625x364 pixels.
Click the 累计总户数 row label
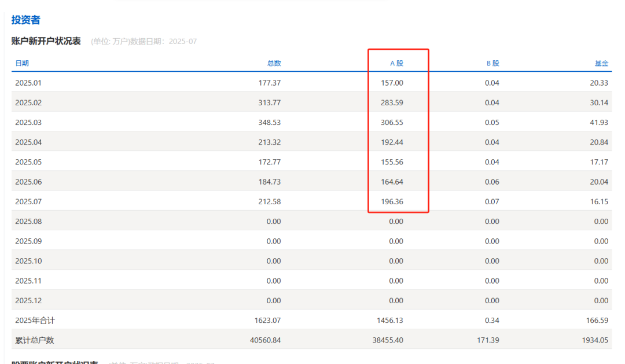(x=35, y=340)
